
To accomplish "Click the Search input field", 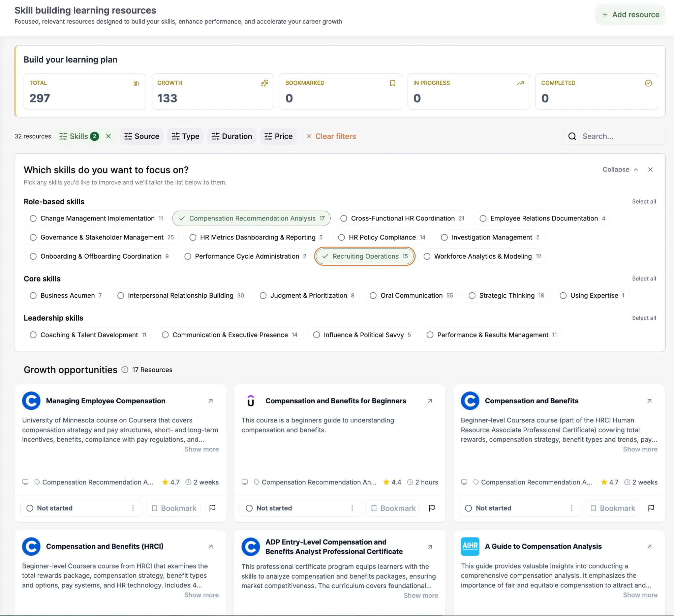I will (614, 136).
